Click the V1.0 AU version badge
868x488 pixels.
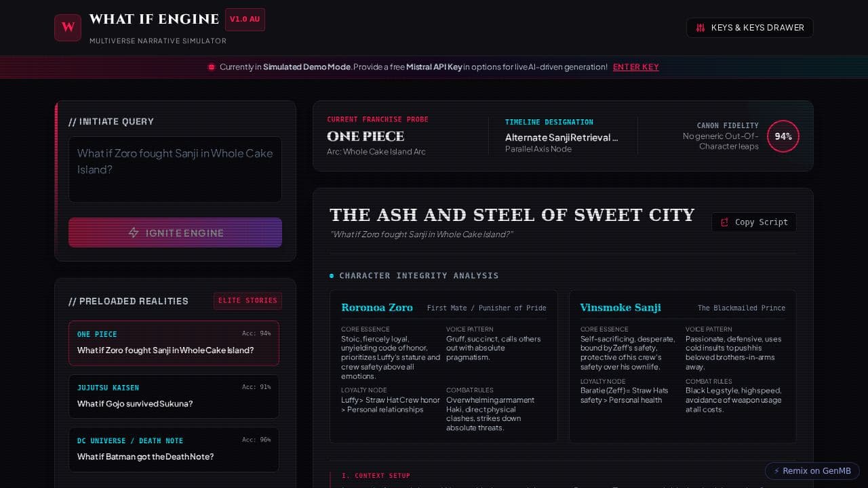pyautogui.click(x=245, y=20)
